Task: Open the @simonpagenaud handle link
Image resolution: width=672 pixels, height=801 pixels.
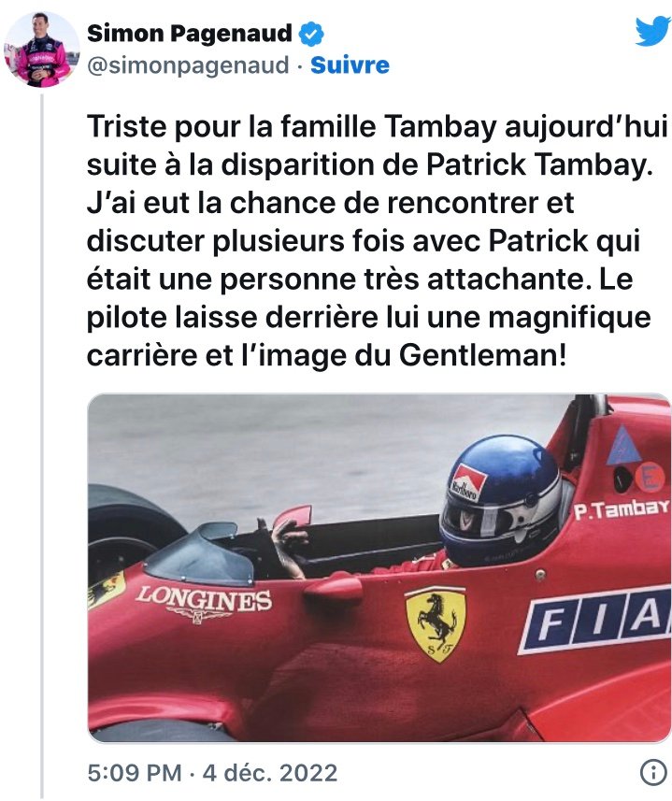Action: [x=188, y=66]
